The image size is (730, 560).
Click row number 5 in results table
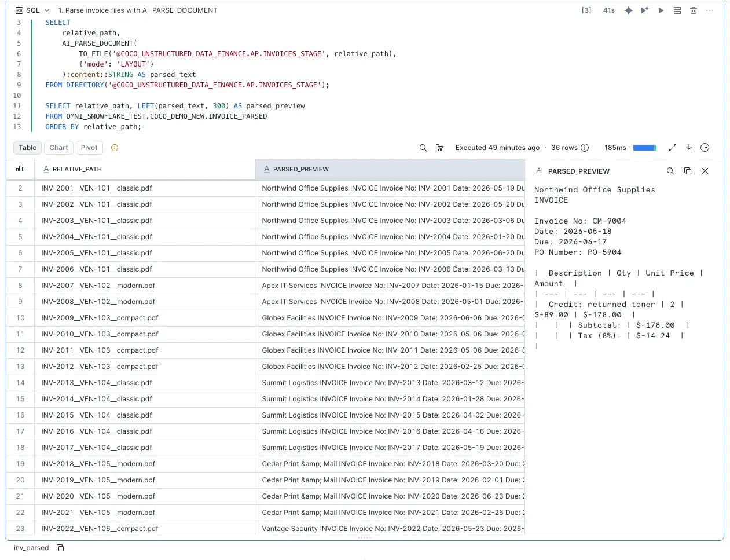point(20,237)
